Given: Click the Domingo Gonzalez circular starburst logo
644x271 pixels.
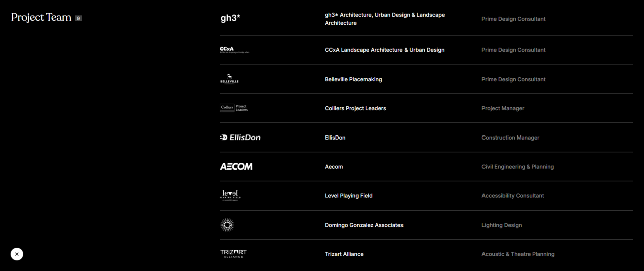Looking at the screenshot, I should point(227,225).
